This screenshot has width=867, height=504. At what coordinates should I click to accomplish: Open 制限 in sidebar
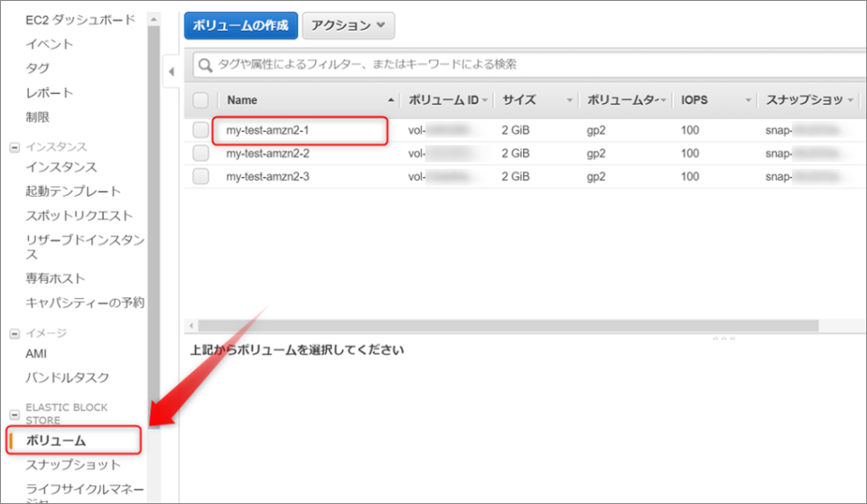[38, 117]
